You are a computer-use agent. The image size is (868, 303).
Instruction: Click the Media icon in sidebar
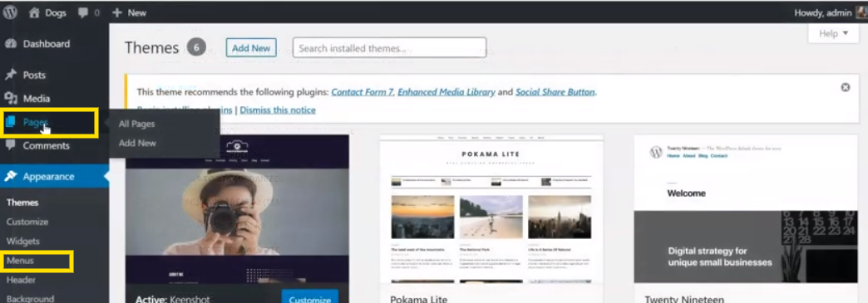[11, 99]
